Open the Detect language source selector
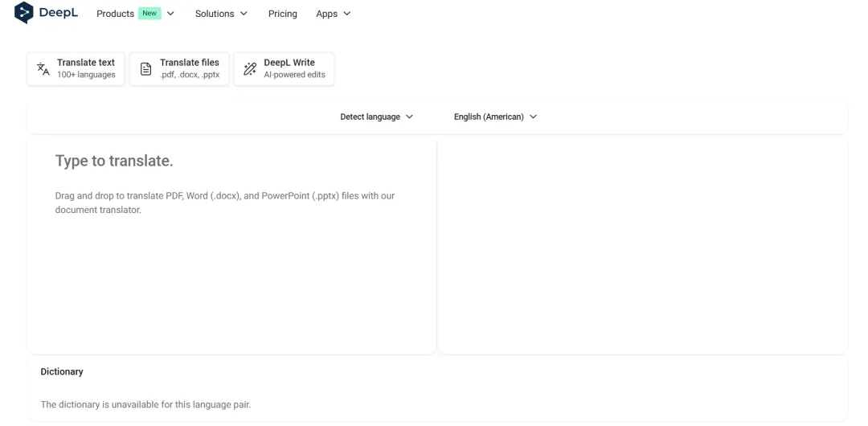 tap(376, 117)
